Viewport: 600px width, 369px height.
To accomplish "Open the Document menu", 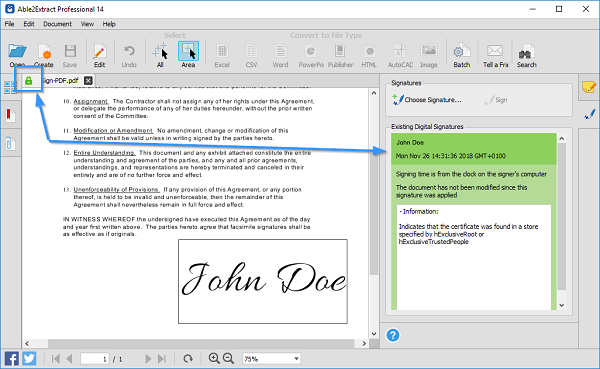I will (x=57, y=24).
